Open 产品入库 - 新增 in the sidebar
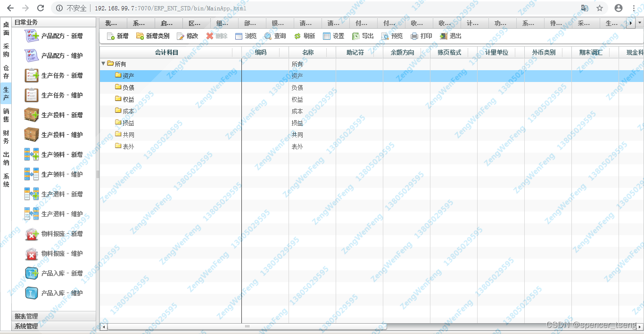 coord(53,273)
